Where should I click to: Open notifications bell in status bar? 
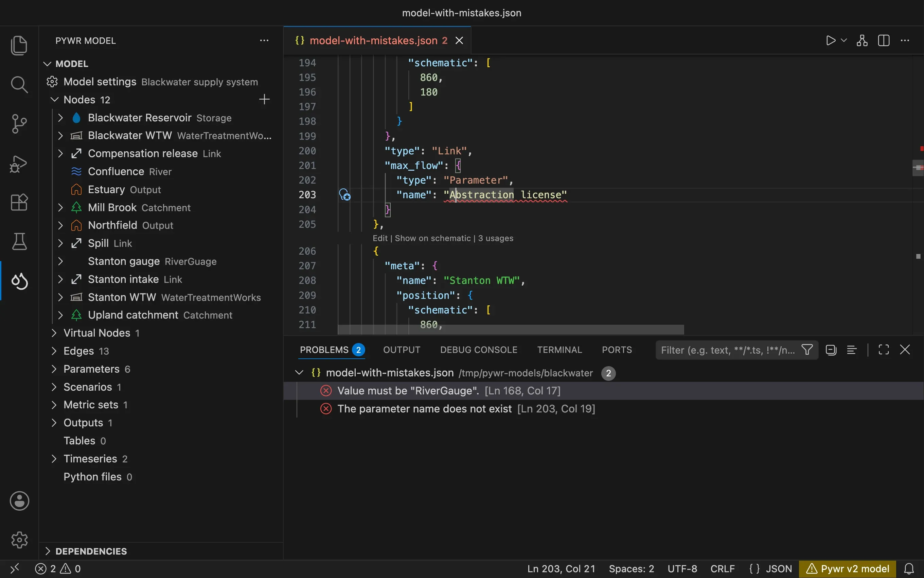(909, 569)
